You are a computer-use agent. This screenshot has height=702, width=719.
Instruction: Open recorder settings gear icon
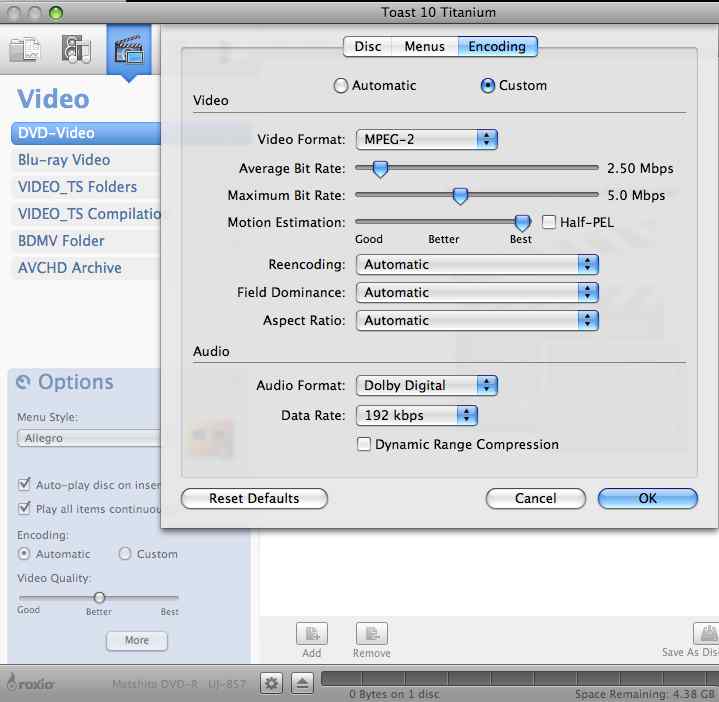coord(271,684)
